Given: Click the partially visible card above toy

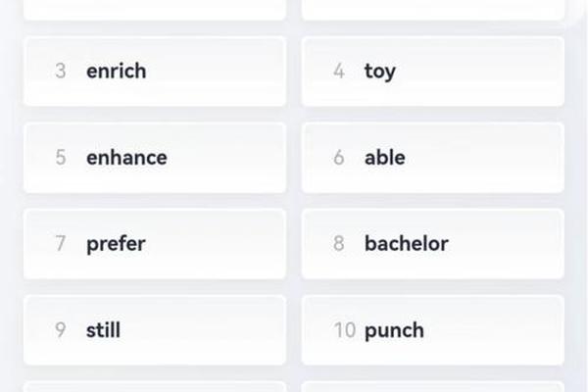Looking at the screenshot, I should point(433,10).
